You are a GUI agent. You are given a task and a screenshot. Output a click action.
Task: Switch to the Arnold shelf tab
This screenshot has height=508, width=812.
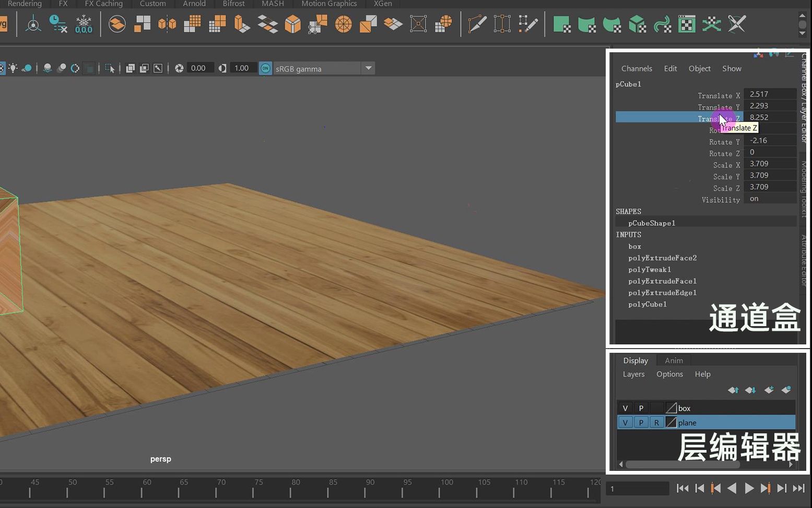tap(194, 4)
